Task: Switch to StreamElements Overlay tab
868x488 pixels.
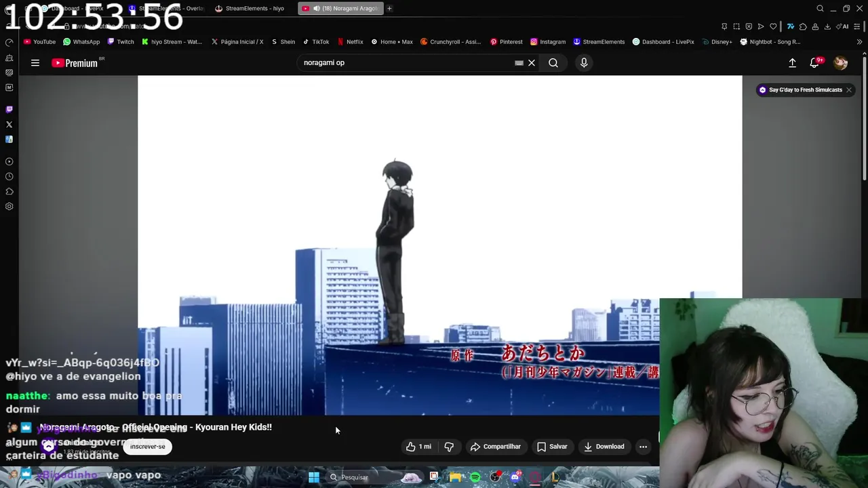Action: (x=166, y=9)
